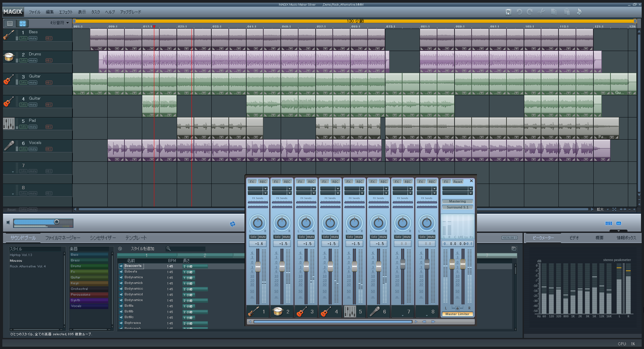Switch to ファイルマネージャー tab
644x349 pixels.
click(63, 238)
